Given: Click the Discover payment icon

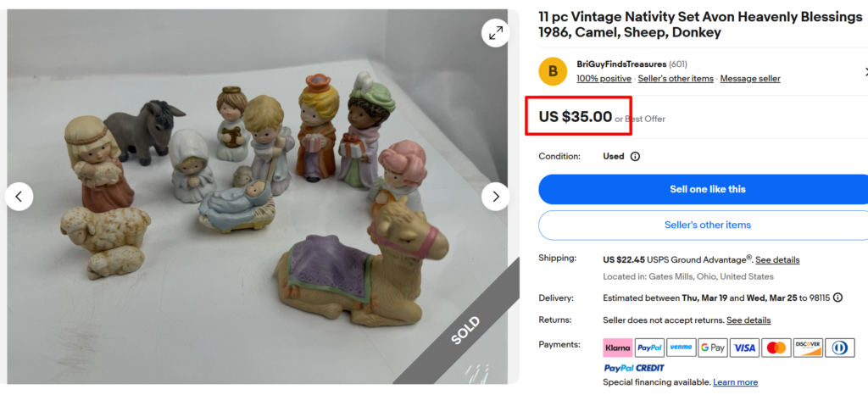Looking at the screenshot, I should point(808,348).
